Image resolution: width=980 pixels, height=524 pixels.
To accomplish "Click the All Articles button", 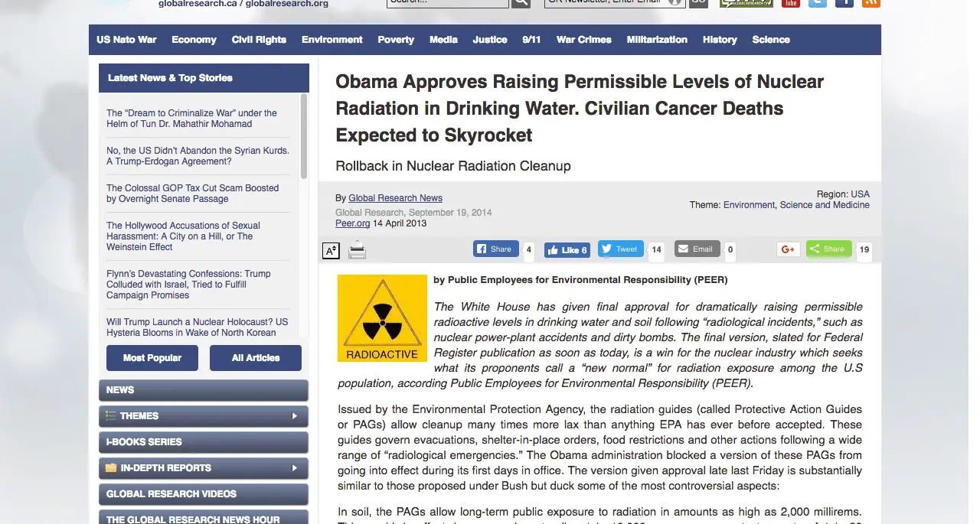I will pyautogui.click(x=256, y=358).
